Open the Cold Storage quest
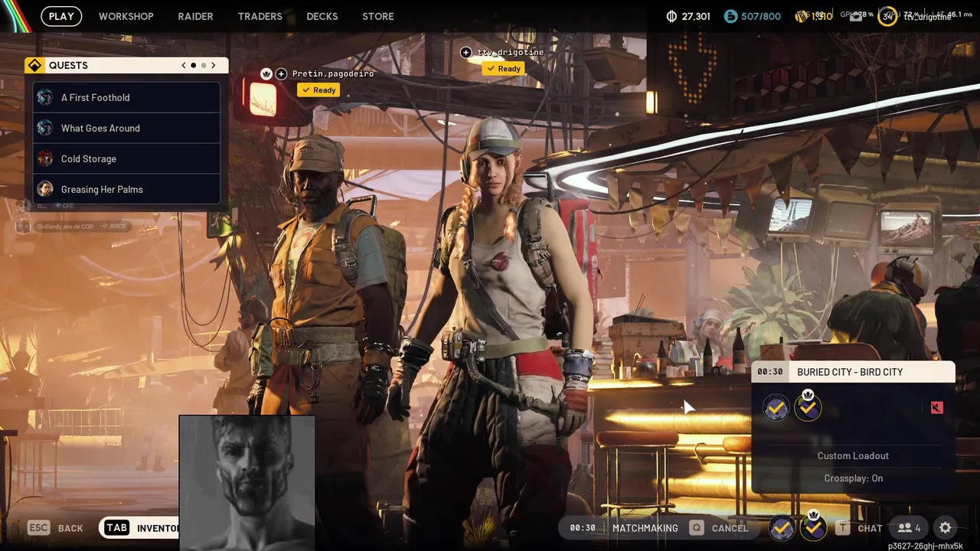The width and height of the screenshot is (980, 551). tap(127, 158)
